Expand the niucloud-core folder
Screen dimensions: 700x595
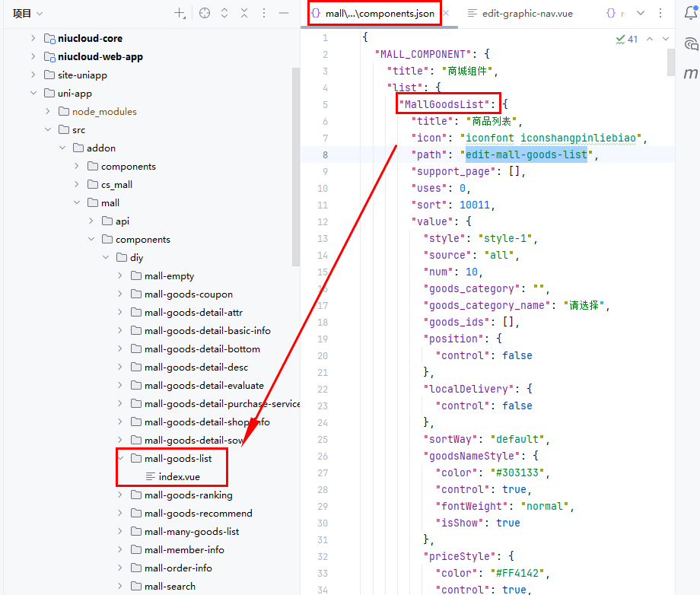pyautogui.click(x=33, y=38)
